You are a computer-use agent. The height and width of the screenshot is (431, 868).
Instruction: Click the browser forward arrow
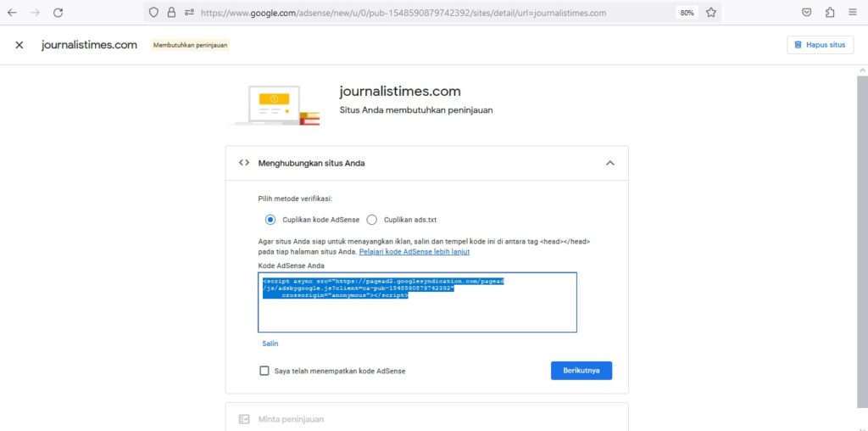pyautogui.click(x=36, y=12)
